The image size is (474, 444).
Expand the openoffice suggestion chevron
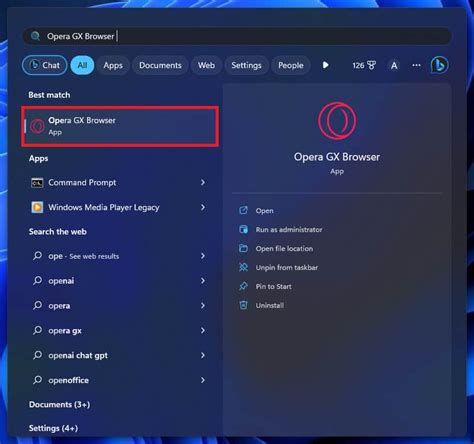(203, 380)
